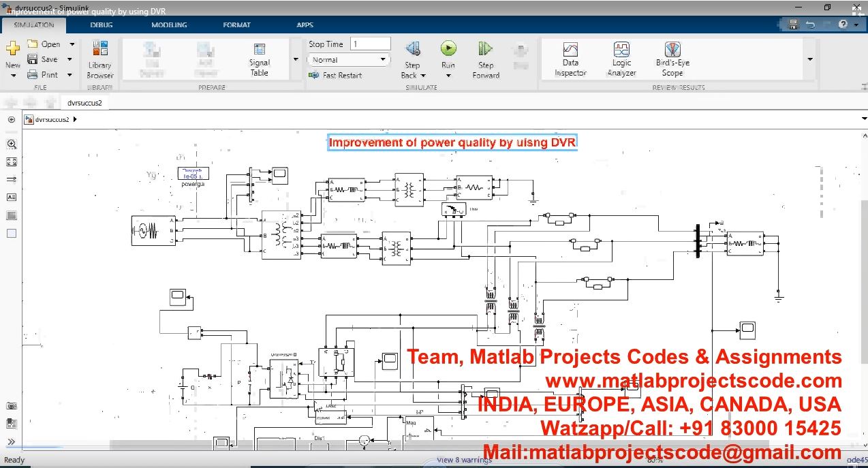The height and width of the screenshot is (468, 868).
Task: Expand the Review Results gallery arrow
Action: point(809,59)
